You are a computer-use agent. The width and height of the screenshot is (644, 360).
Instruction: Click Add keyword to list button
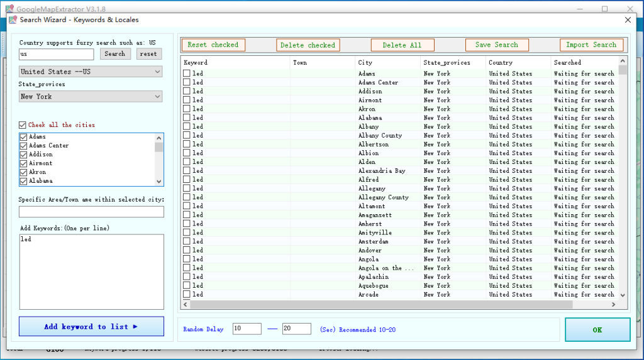91,327
